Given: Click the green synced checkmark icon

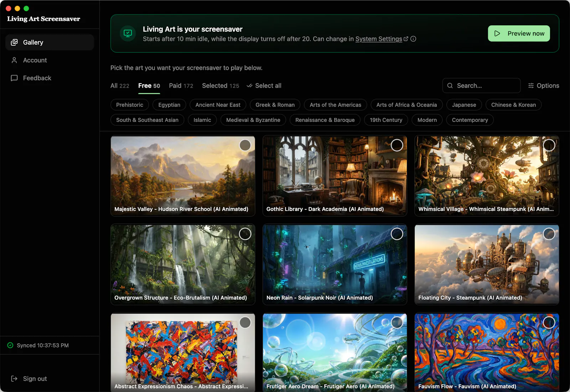Looking at the screenshot, I should coord(10,345).
